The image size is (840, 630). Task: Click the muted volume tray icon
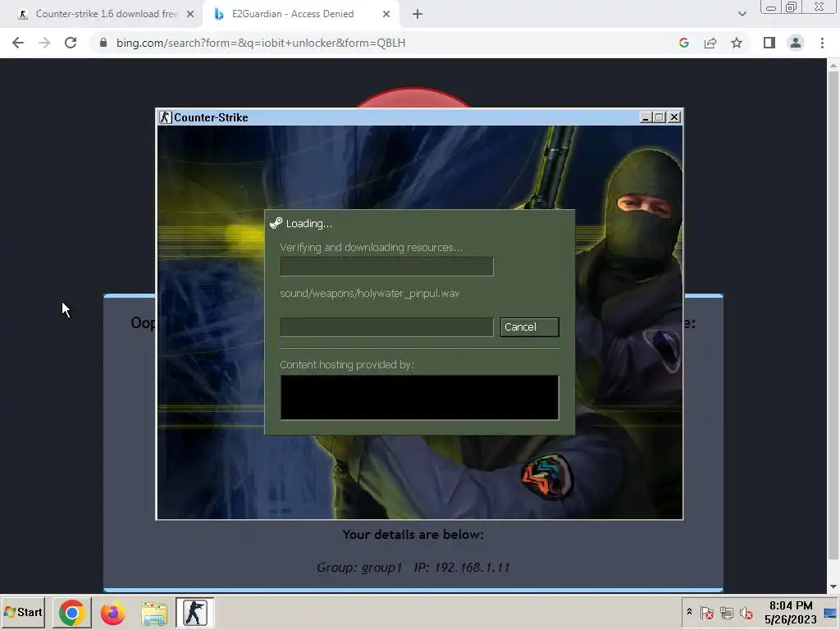pos(746,613)
